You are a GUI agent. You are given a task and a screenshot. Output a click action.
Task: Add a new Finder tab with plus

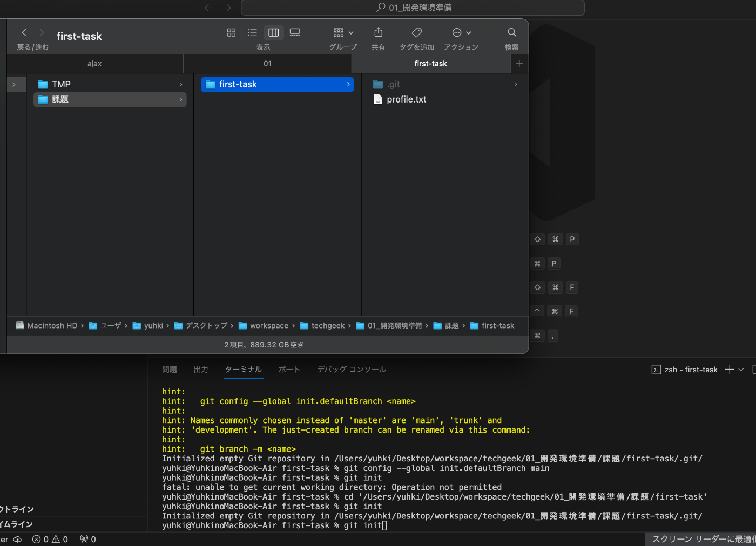[519, 64]
